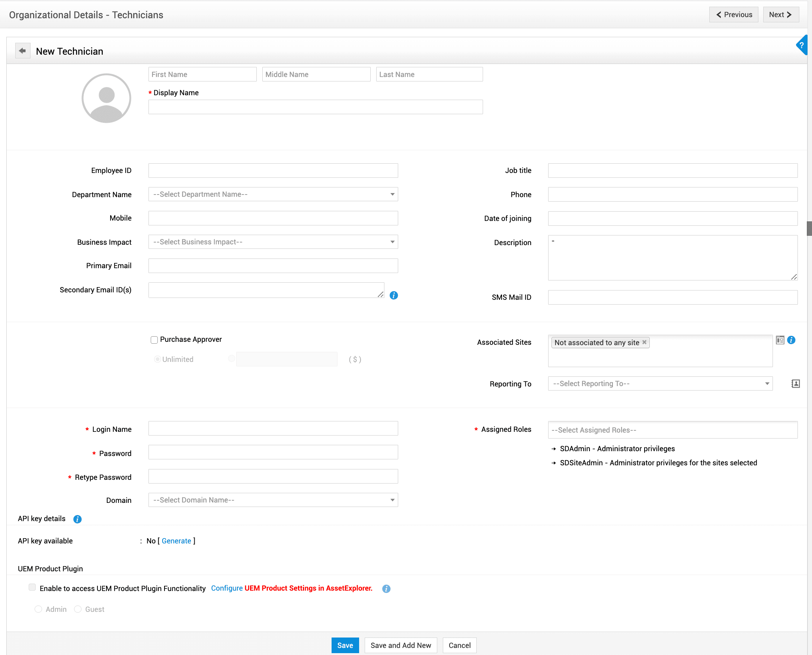The width and height of the screenshot is (812, 655).
Task: Expand the Business Impact dropdown
Action: coord(273,242)
